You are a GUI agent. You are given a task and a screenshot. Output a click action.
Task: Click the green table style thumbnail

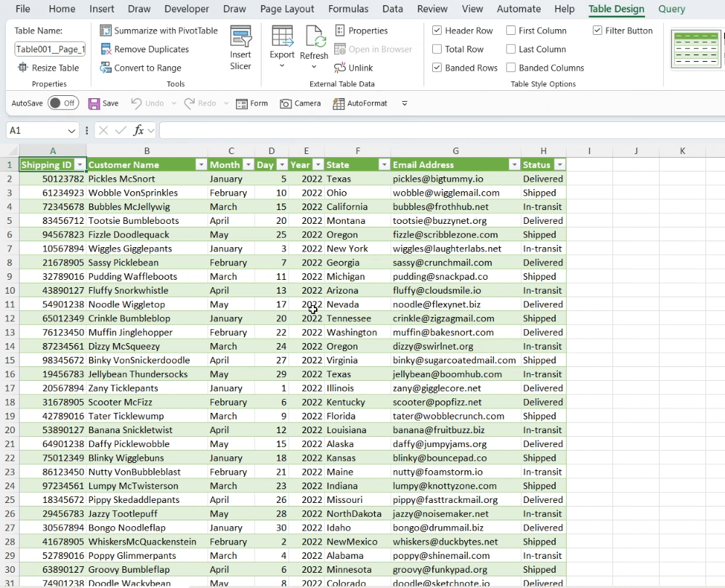[695, 49]
